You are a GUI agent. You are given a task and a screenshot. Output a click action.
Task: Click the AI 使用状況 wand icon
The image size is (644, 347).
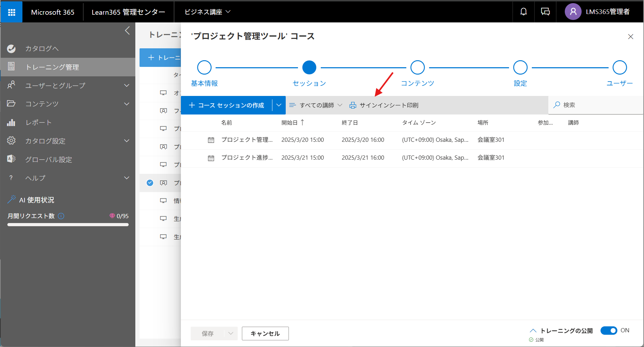pos(12,199)
